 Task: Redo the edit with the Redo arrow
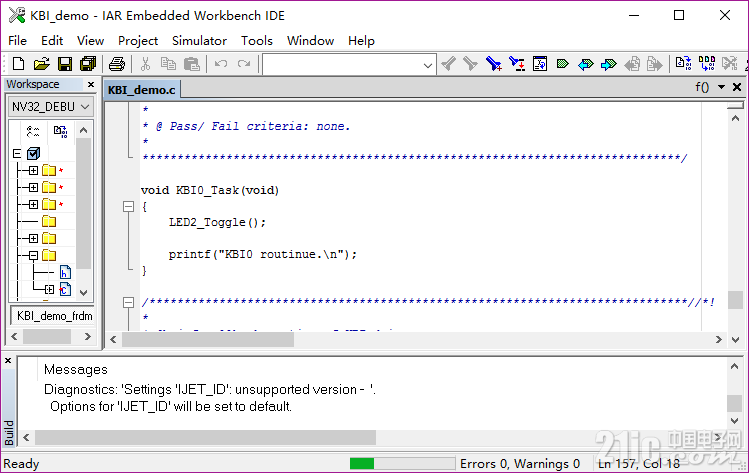[x=244, y=64]
